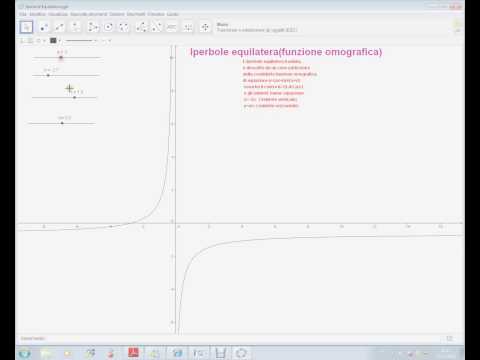Click the black color swatch in style bar
This screenshot has height=360, width=480.
(x=53, y=41)
